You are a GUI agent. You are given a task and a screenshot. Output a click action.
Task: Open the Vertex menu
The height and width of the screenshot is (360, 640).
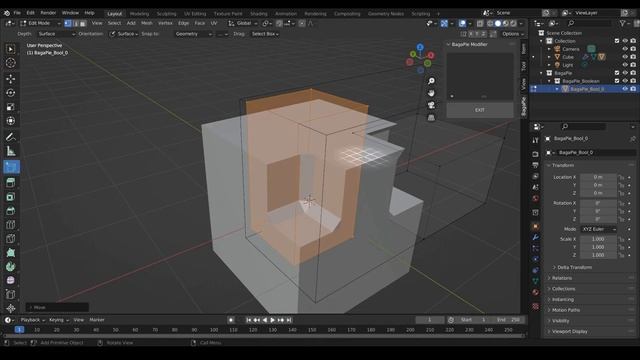pyautogui.click(x=165, y=24)
